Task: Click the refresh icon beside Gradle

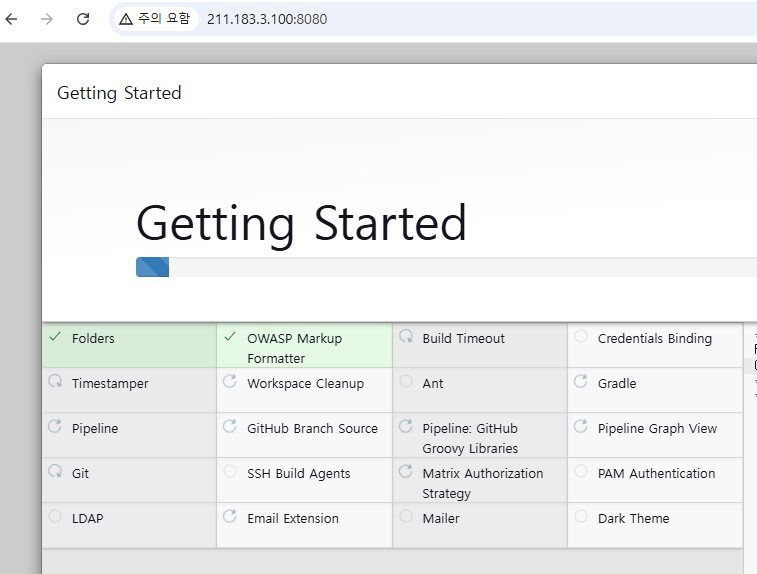Action: click(581, 381)
